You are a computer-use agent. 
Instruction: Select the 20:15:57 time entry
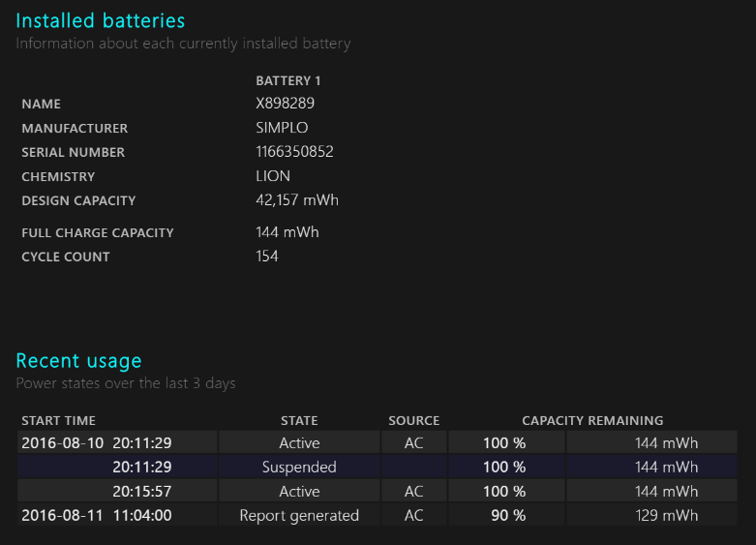142,491
